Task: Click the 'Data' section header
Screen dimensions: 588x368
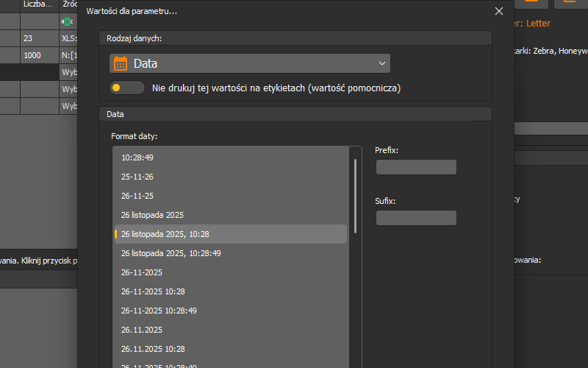Action: pos(295,114)
